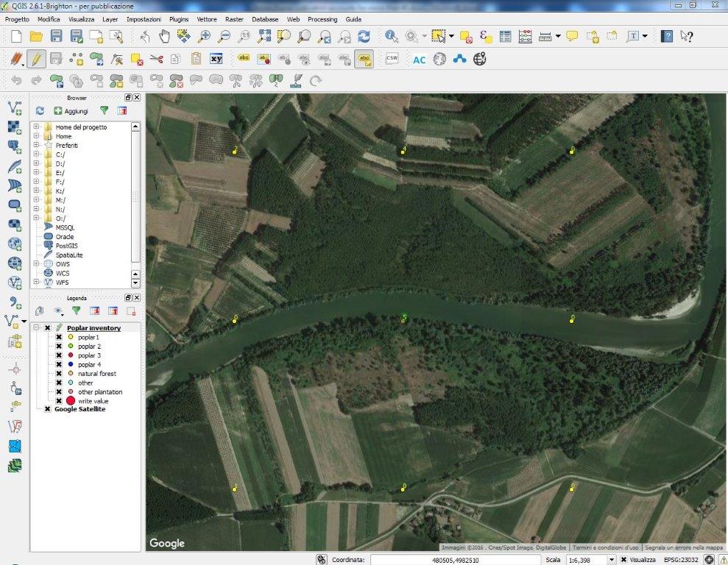Click the Zoom In magnifier tool
The image size is (728, 565).
pos(204,36)
